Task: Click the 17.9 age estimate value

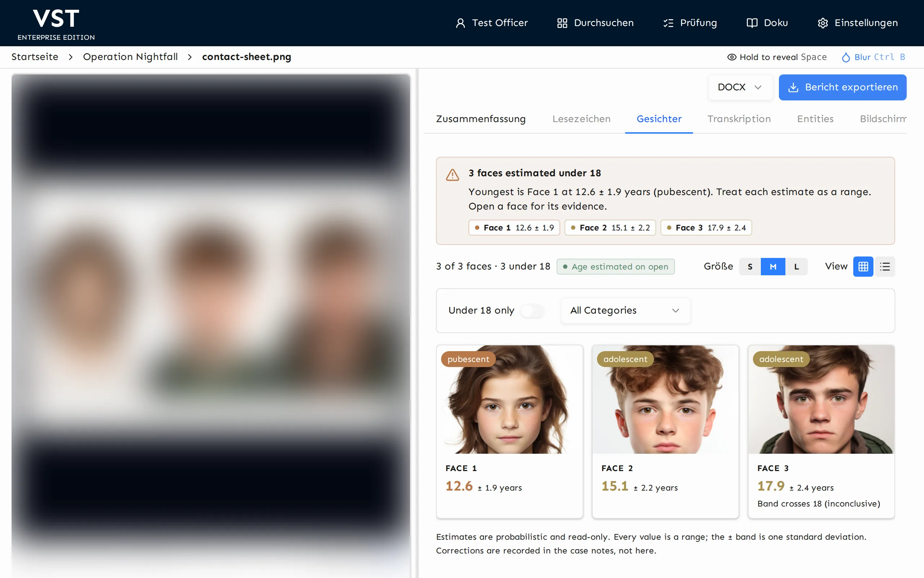Action: (x=771, y=486)
